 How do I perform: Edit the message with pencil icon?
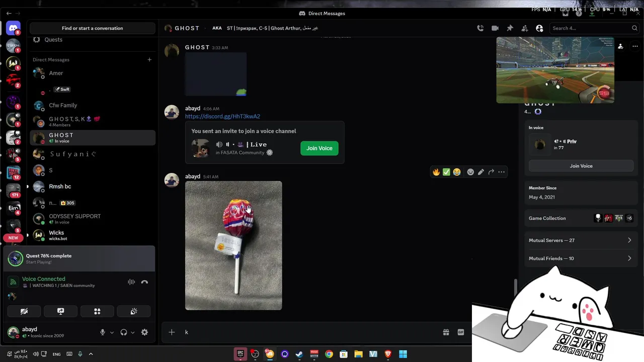[x=481, y=172]
